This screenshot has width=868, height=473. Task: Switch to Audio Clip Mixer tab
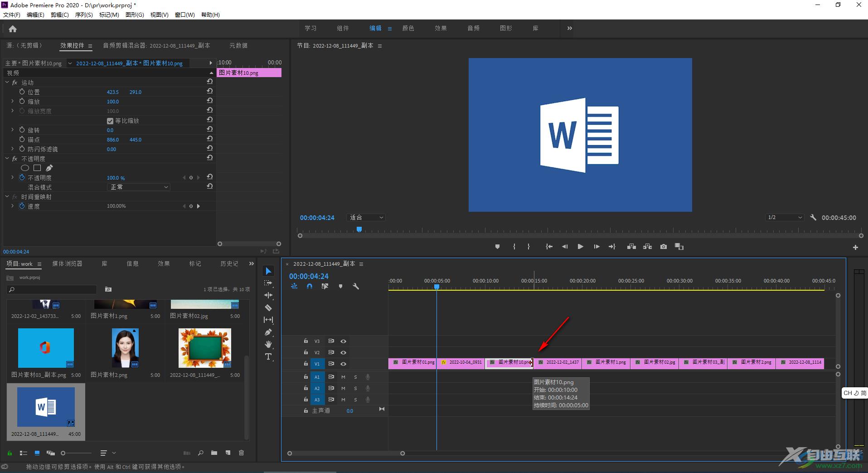click(x=156, y=45)
